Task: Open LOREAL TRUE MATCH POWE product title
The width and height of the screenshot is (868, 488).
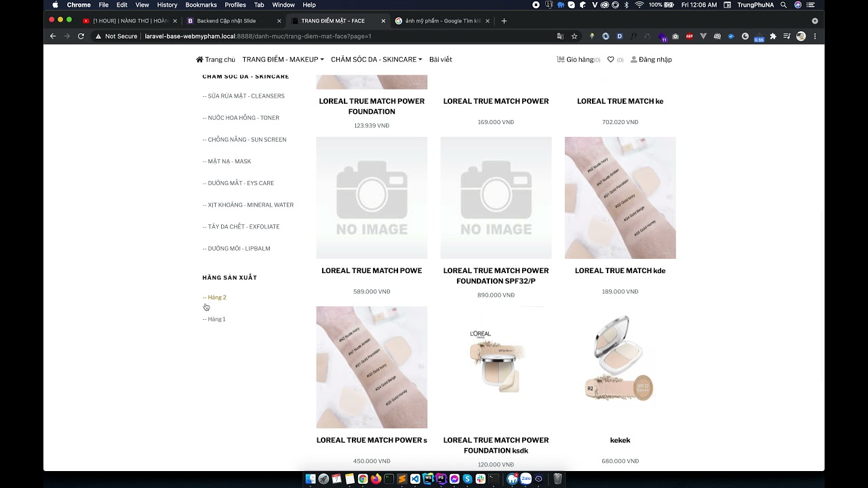Action: 372,270
